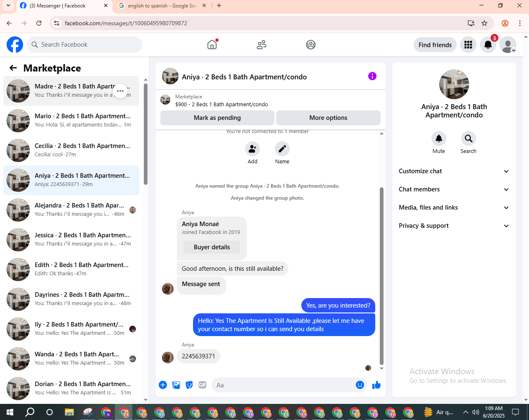This screenshot has height=420, width=529.
Task: Show hidden system tray icons
Action: [465, 412]
